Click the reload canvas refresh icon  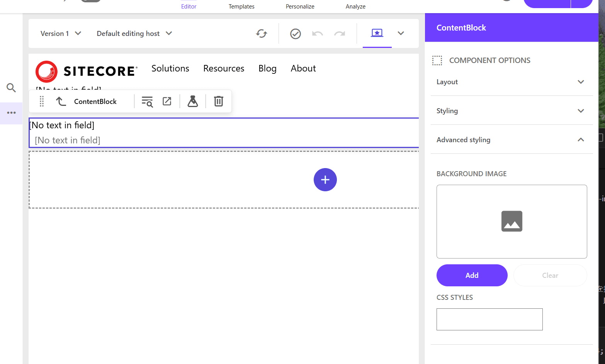coord(262,34)
